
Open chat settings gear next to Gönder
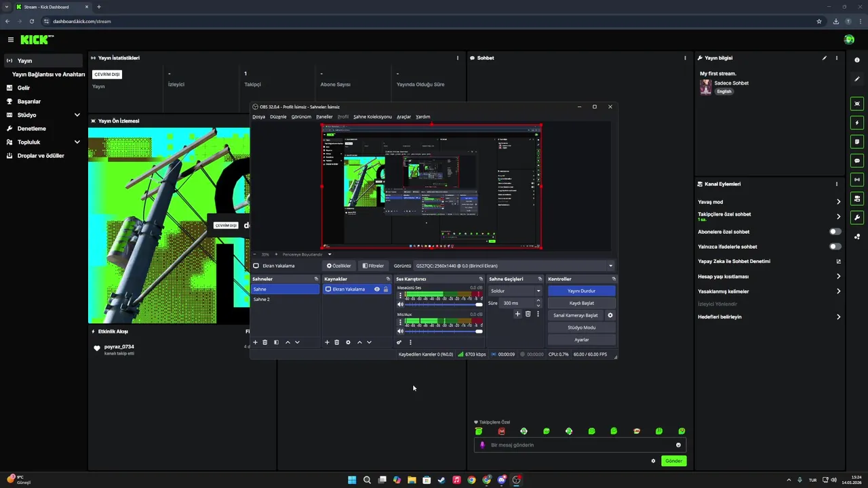click(x=653, y=461)
